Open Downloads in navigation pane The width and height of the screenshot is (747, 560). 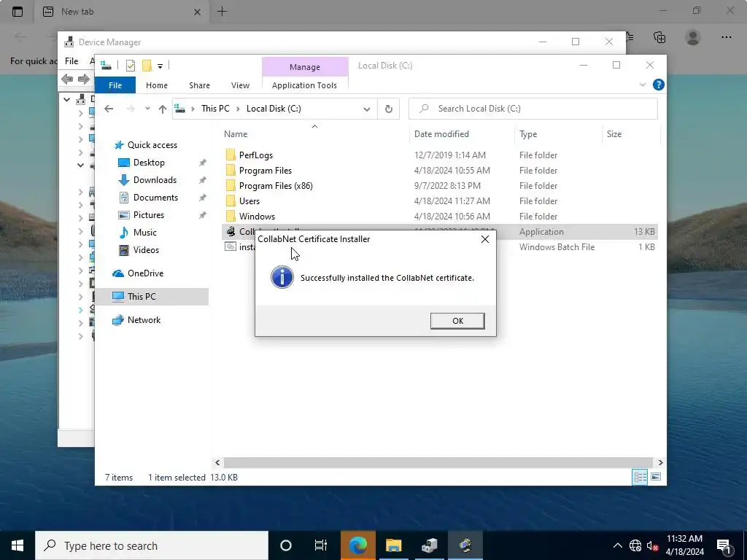click(x=155, y=180)
